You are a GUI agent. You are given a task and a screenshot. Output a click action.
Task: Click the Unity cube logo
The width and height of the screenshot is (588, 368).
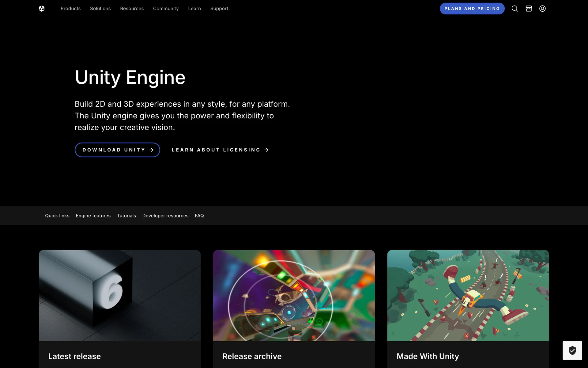coord(42,9)
